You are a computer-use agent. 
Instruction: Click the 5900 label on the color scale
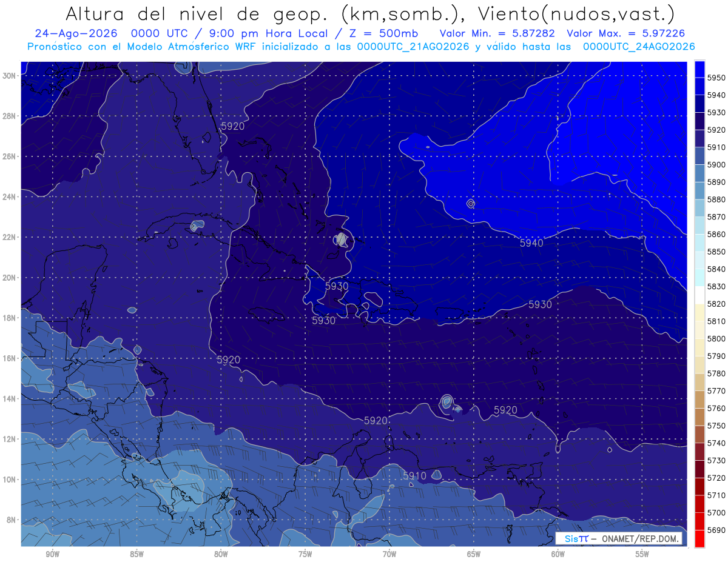pos(716,164)
